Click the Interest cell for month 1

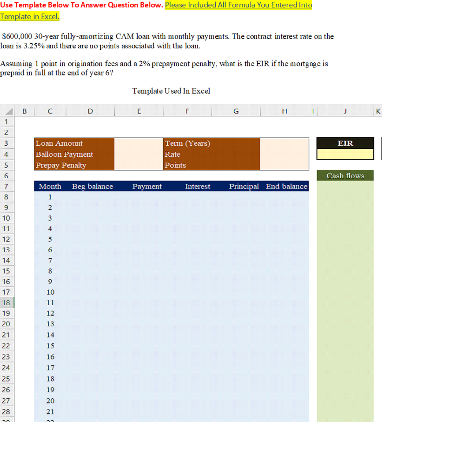187,197
